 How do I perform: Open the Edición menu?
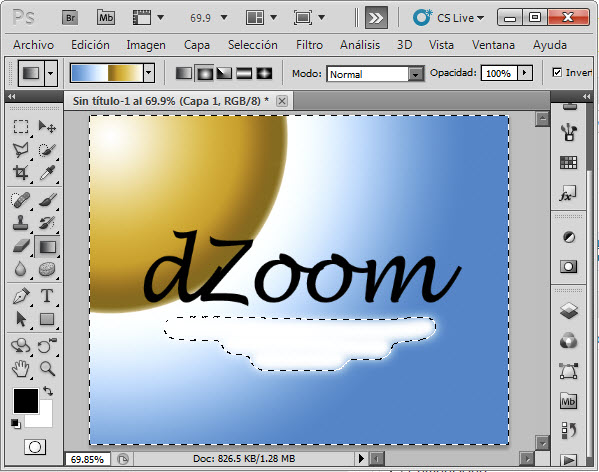pyautogui.click(x=90, y=45)
